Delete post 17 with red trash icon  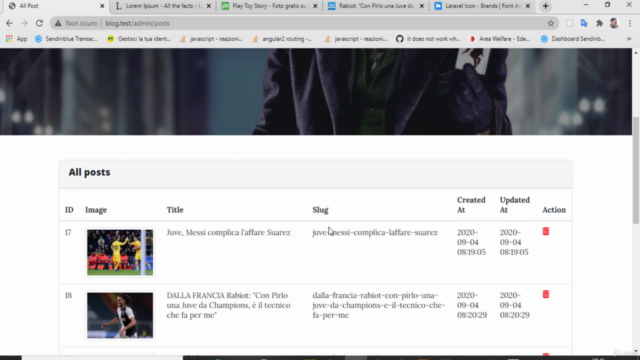click(546, 231)
